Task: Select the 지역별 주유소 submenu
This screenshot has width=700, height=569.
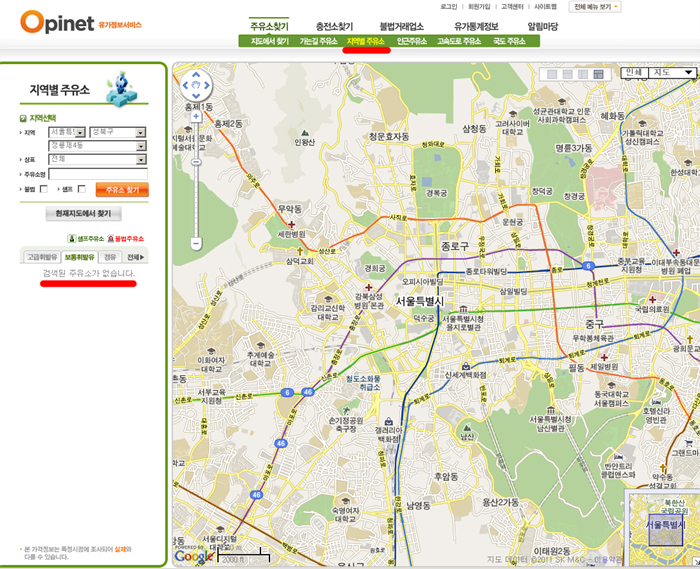Action: point(366,42)
